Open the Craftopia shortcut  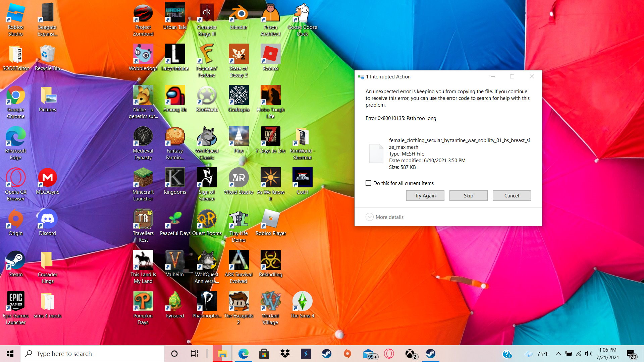(x=238, y=99)
